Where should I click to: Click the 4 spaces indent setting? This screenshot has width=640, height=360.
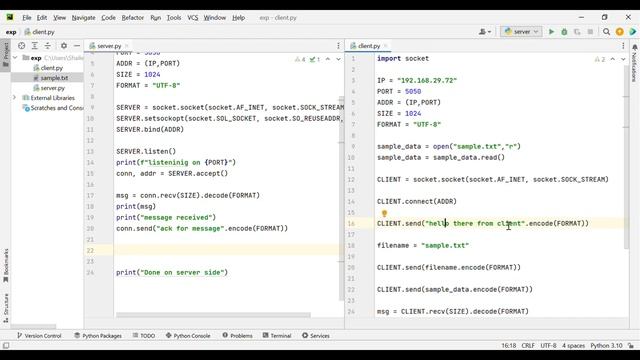point(573,345)
